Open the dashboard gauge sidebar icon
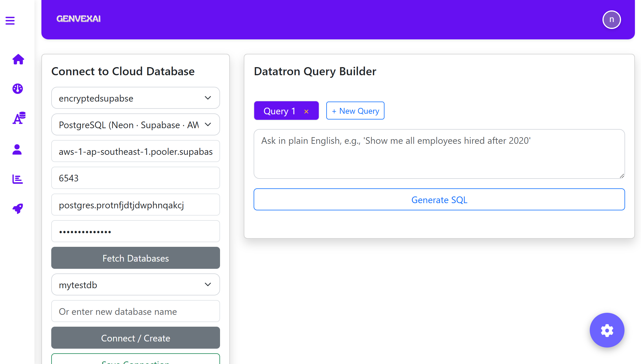This screenshot has width=641, height=364. point(18,89)
